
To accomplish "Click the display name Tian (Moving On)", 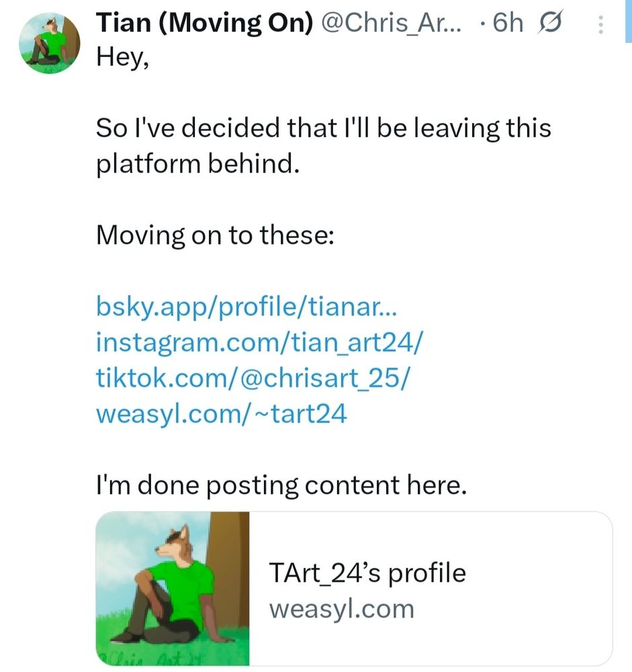I will [x=206, y=24].
